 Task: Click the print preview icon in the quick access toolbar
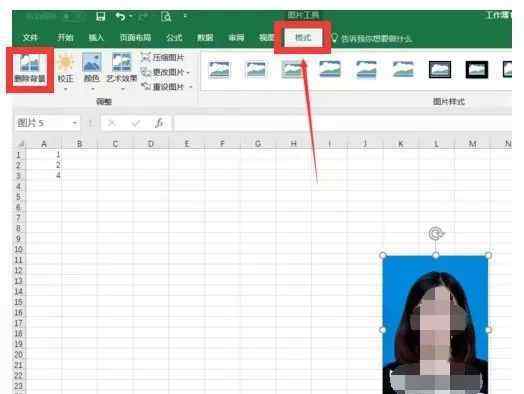pyautogui.click(x=166, y=16)
